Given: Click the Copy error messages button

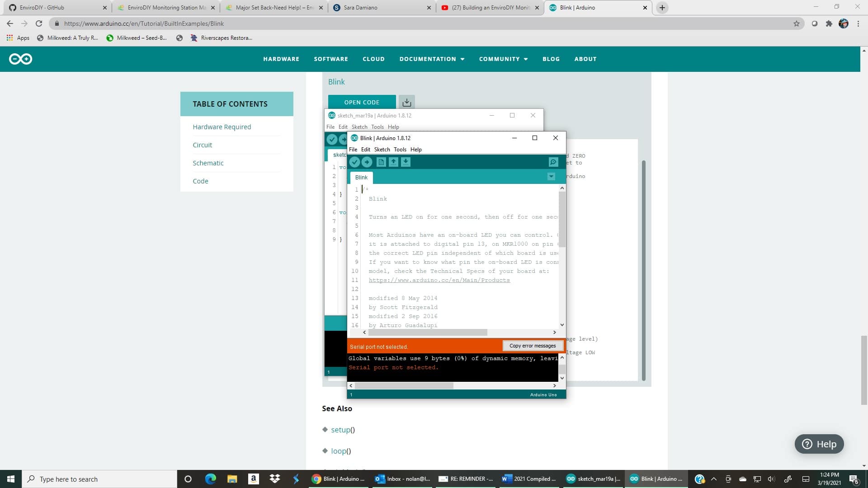Looking at the screenshot, I should 533,346.
